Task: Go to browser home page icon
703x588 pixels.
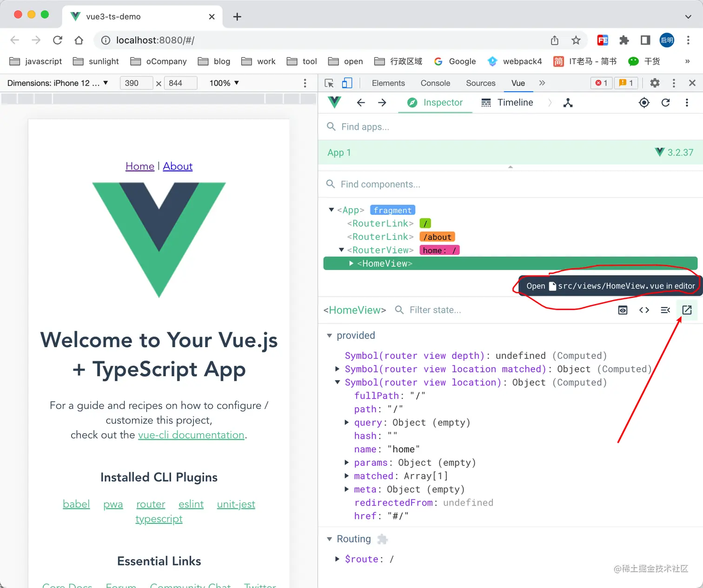Action: click(79, 40)
